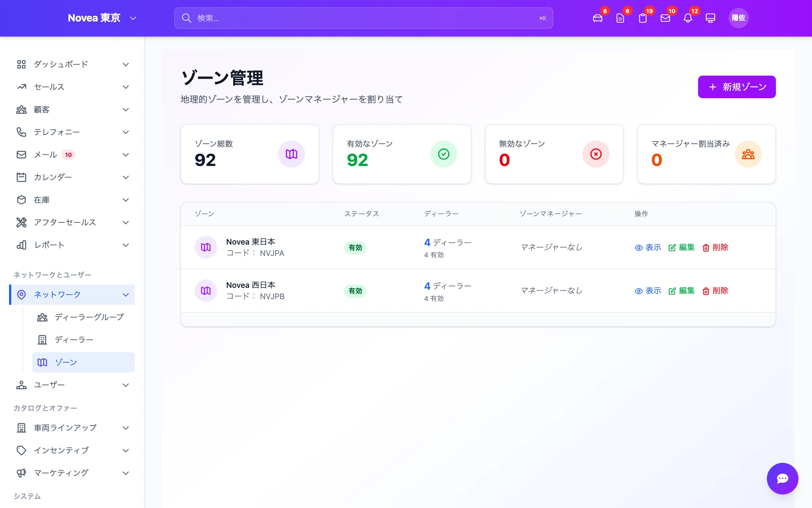
Task: Click the search magnifier icon
Action: 186,18
